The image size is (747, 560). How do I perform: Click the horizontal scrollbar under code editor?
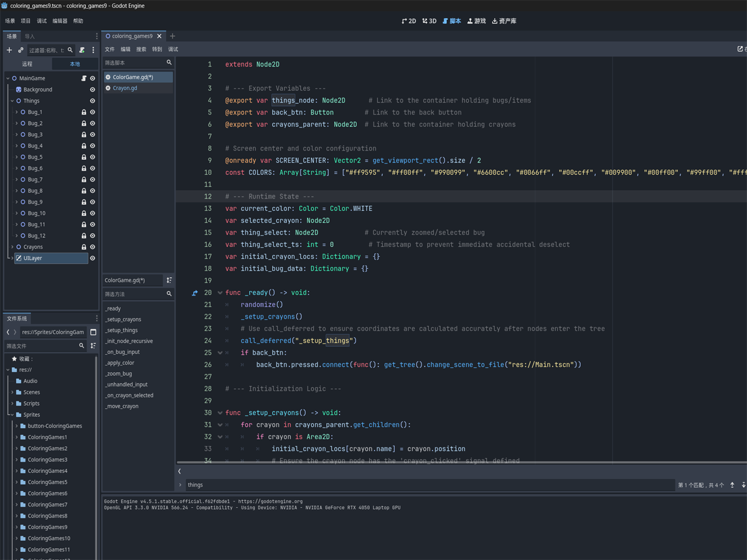461,463
